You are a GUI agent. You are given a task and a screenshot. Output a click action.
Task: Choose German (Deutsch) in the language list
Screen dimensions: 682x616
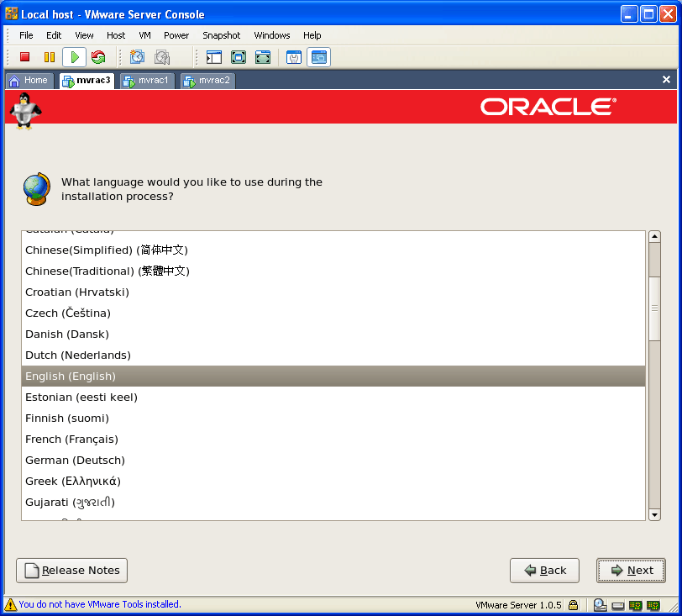pyautogui.click(x=75, y=461)
